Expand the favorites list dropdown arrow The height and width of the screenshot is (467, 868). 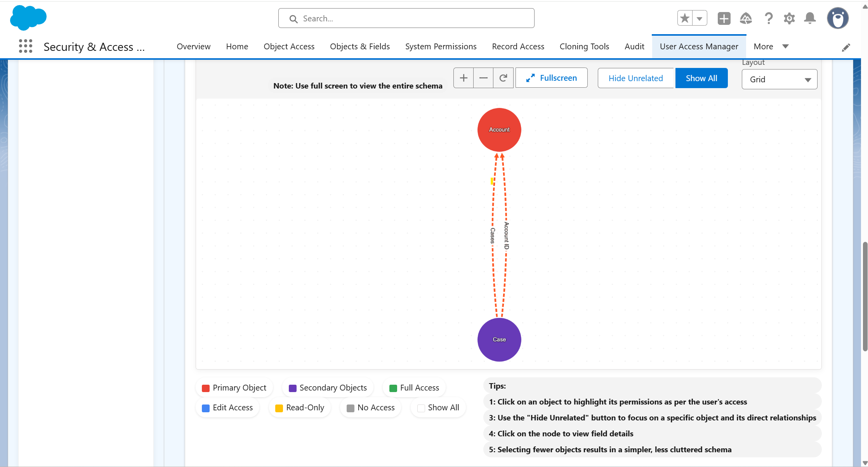700,18
